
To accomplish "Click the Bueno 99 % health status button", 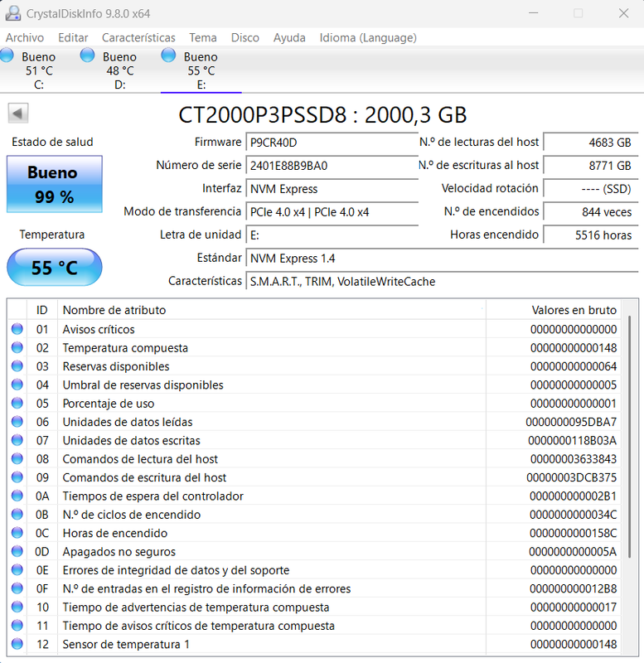I will point(55,184).
